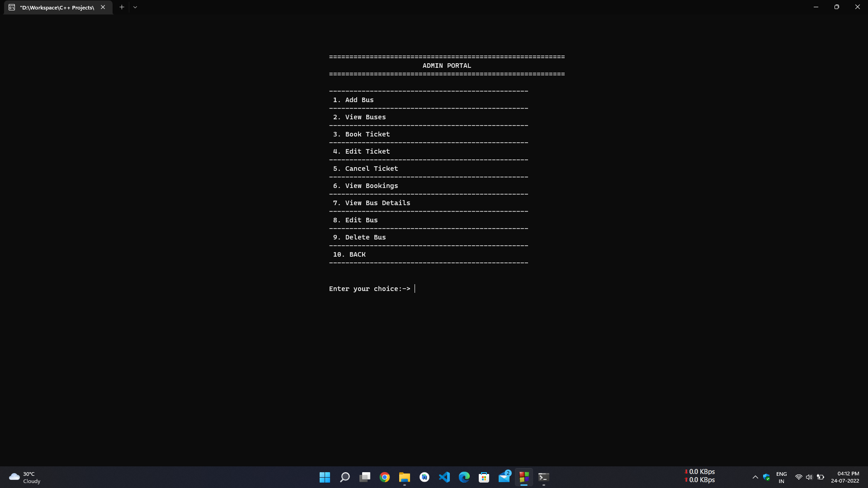This screenshot has height=488, width=868.
Task: Expand the new-tab profile dropdown arrow
Action: pos(135,7)
